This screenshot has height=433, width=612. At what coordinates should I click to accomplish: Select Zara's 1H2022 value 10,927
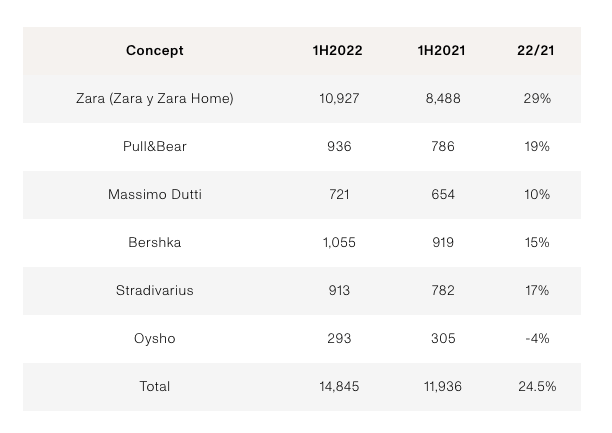(x=338, y=99)
